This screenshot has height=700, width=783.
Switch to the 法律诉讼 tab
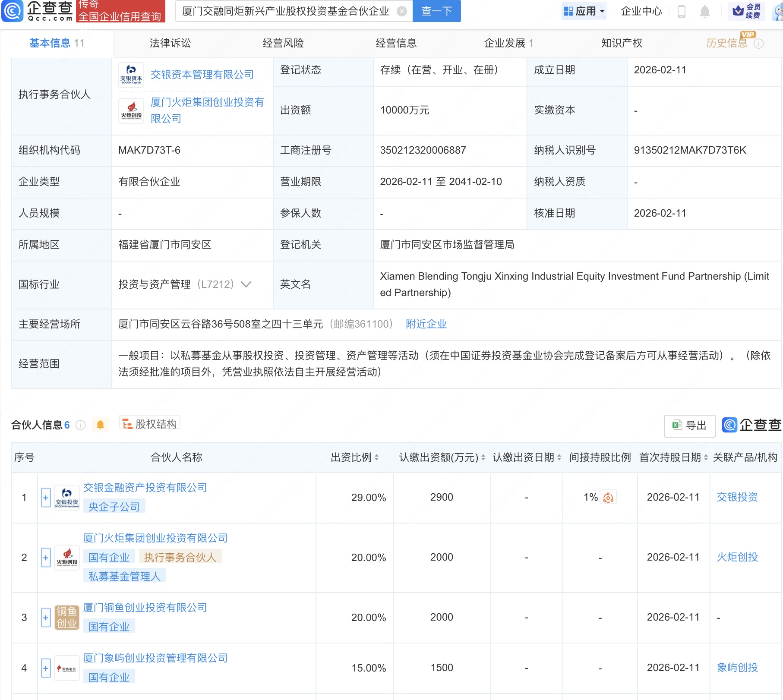pos(170,43)
